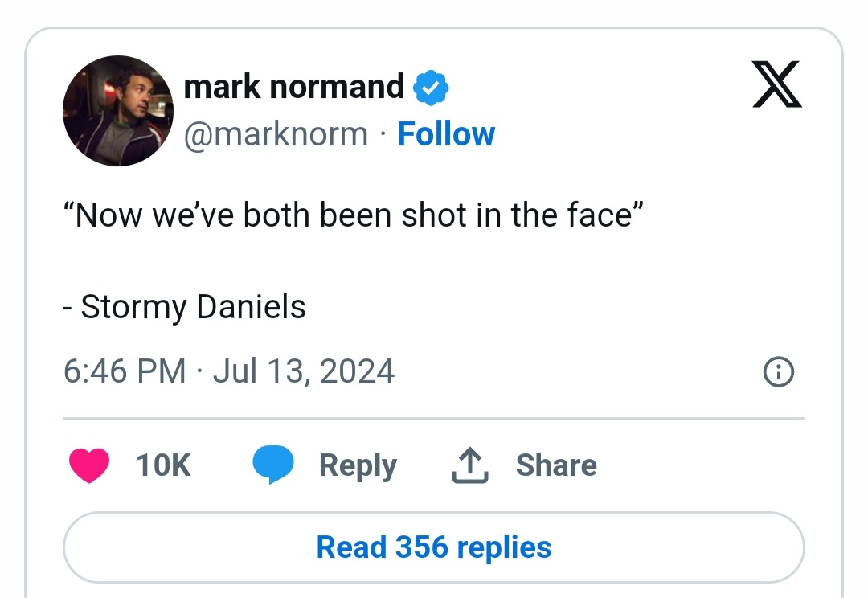Click the 6:46 PM time link
This screenshot has height=598, width=868.
tap(125, 371)
